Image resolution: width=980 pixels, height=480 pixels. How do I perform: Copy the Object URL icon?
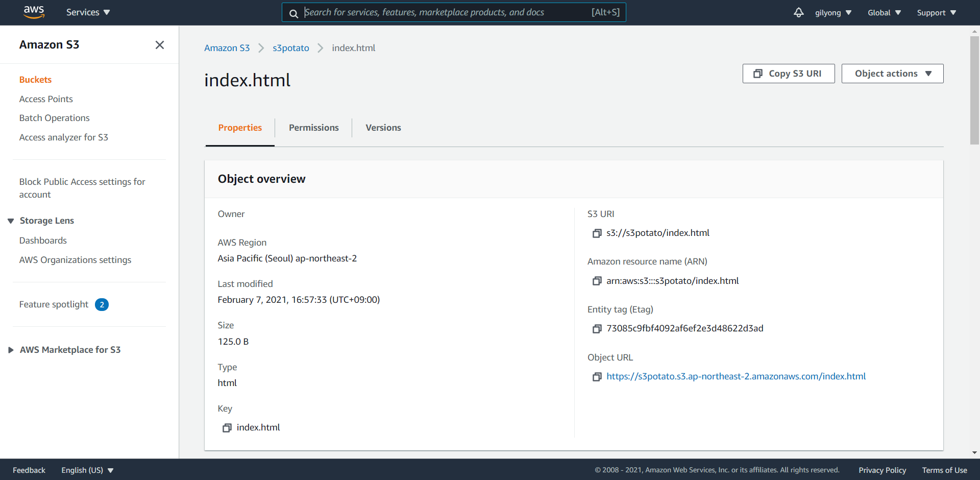pyautogui.click(x=597, y=377)
